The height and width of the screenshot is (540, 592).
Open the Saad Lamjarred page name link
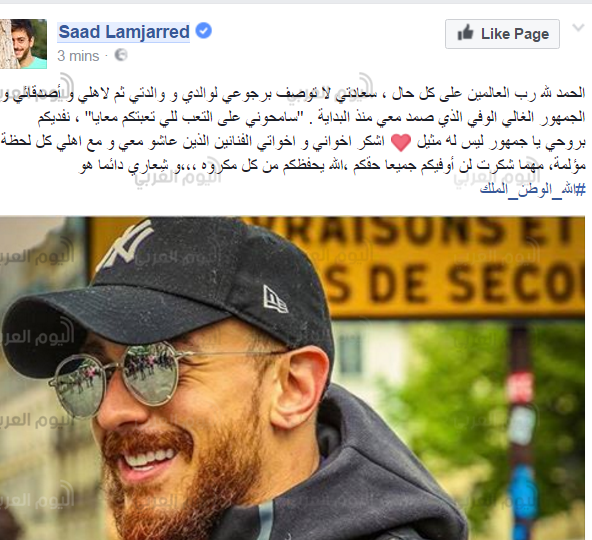(124, 32)
